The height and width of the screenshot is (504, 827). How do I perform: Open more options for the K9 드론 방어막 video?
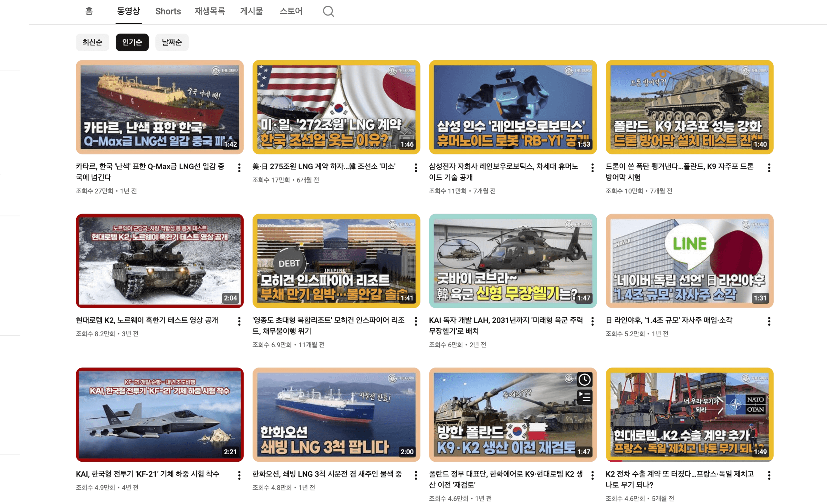[x=769, y=168]
